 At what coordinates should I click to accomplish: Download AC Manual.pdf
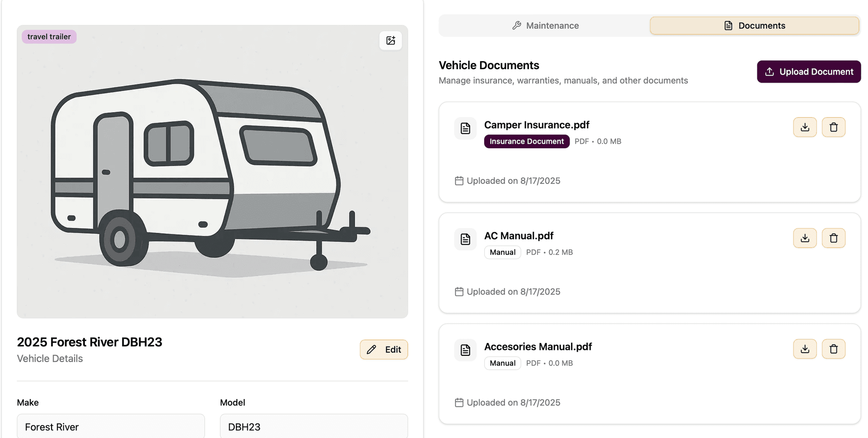pyautogui.click(x=805, y=238)
